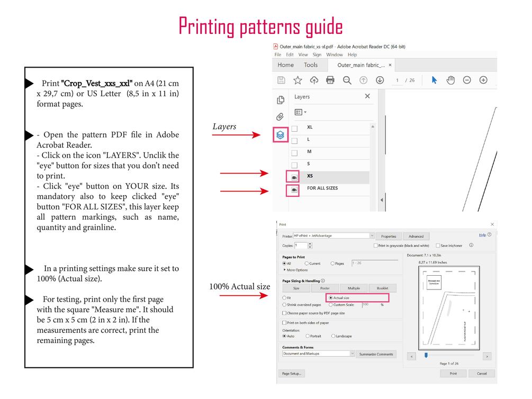Click the Save file toolbar icon
The width and height of the screenshot is (532, 399).
coord(281,80)
